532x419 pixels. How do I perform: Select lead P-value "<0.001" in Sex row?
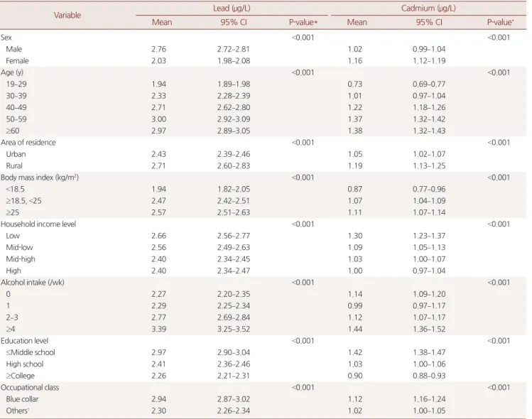[303, 38]
